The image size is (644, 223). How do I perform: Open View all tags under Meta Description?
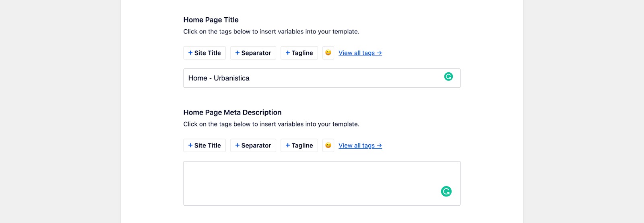[x=360, y=145]
